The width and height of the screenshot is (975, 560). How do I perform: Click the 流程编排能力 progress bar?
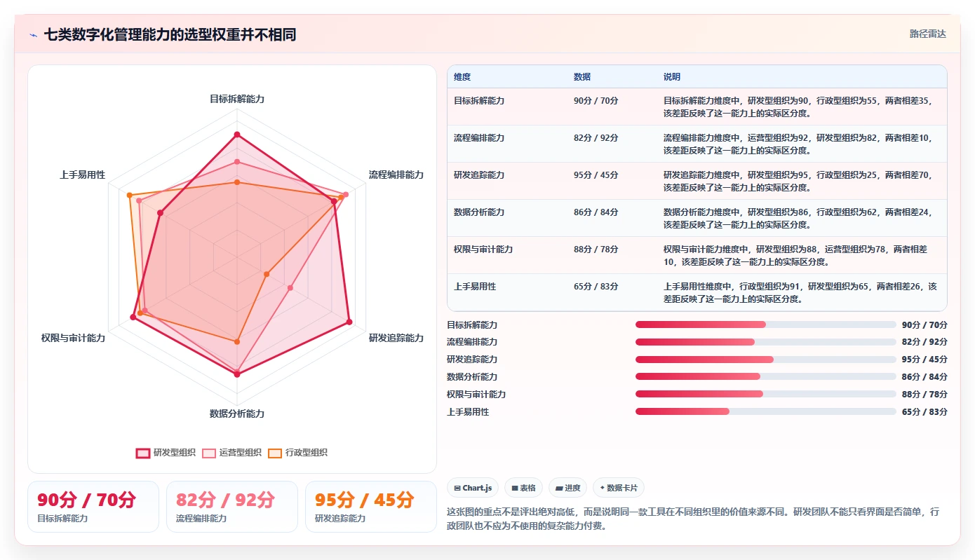(766, 342)
